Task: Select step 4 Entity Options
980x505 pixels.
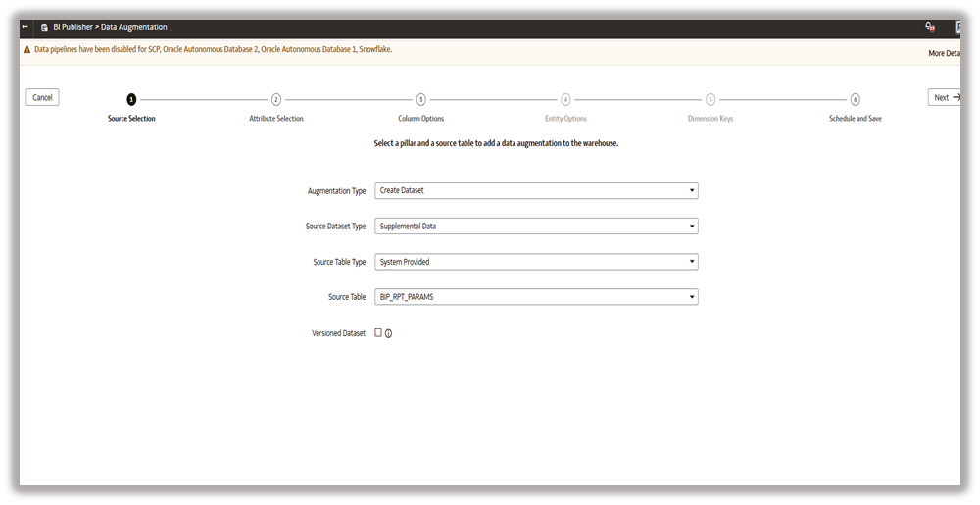Action: coord(565,99)
